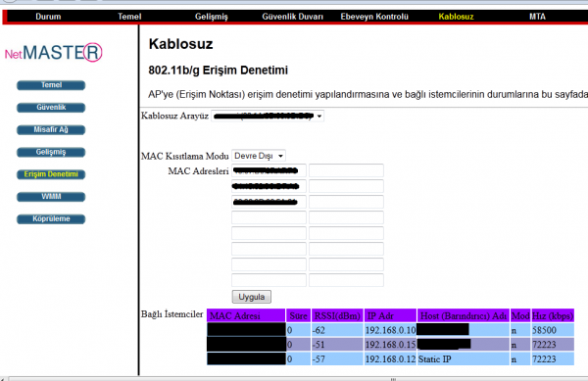This screenshot has width=588, height=381.
Task: Click Hız (kbps) column header
Action: click(x=553, y=315)
